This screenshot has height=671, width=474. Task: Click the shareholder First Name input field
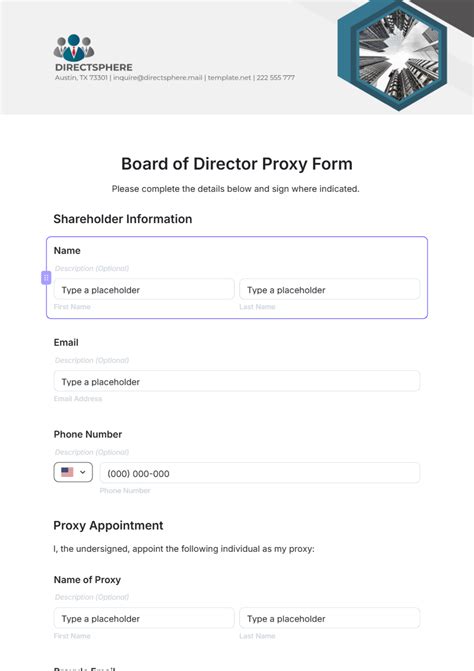144,290
